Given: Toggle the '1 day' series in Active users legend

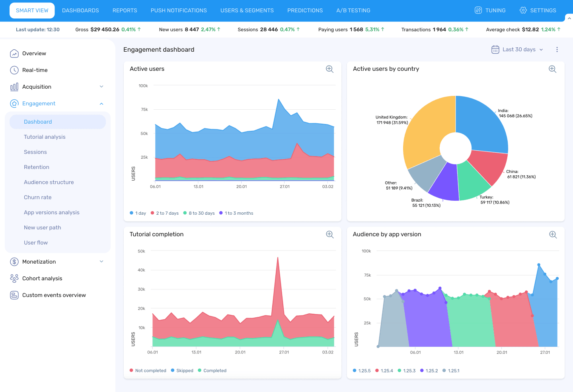Looking at the screenshot, I should (138, 213).
